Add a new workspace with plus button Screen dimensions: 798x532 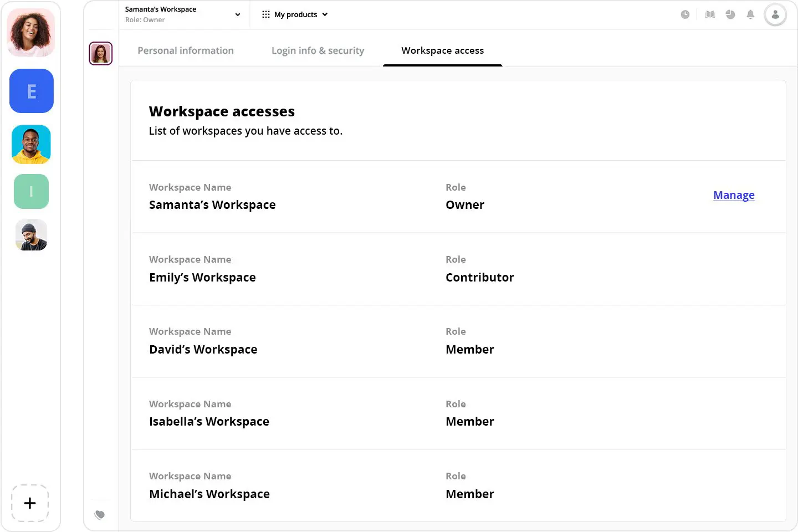[x=30, y=503]
